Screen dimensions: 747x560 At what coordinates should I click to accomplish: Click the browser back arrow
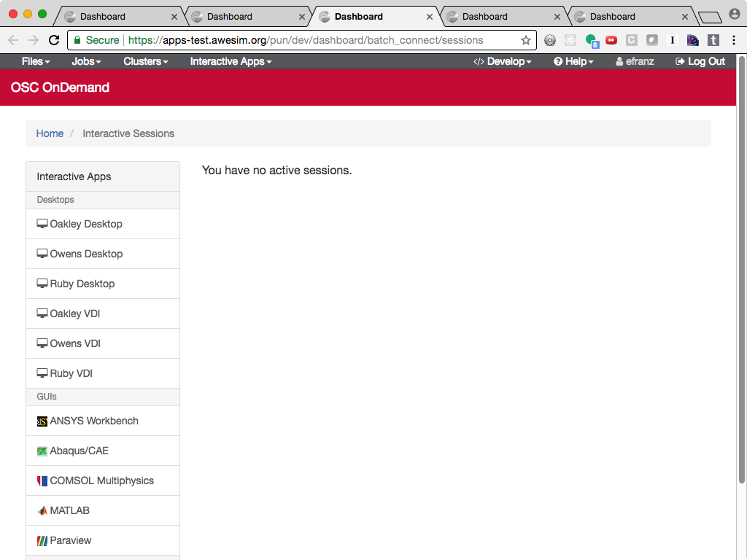[x=13, y=40]
